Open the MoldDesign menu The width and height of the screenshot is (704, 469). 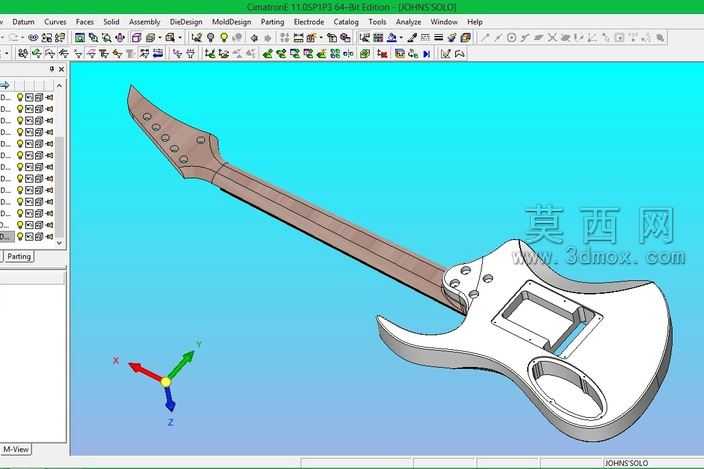point(232,22)
